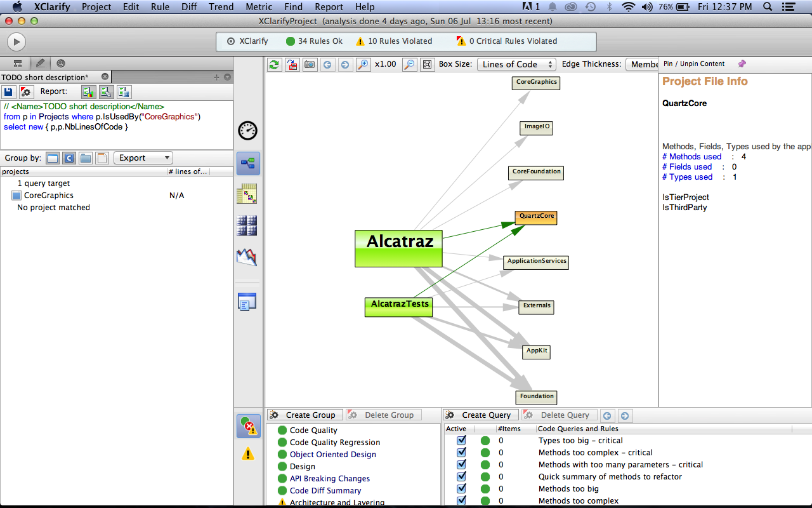Open the Edge Thickness dropdown

coord(643,64)
